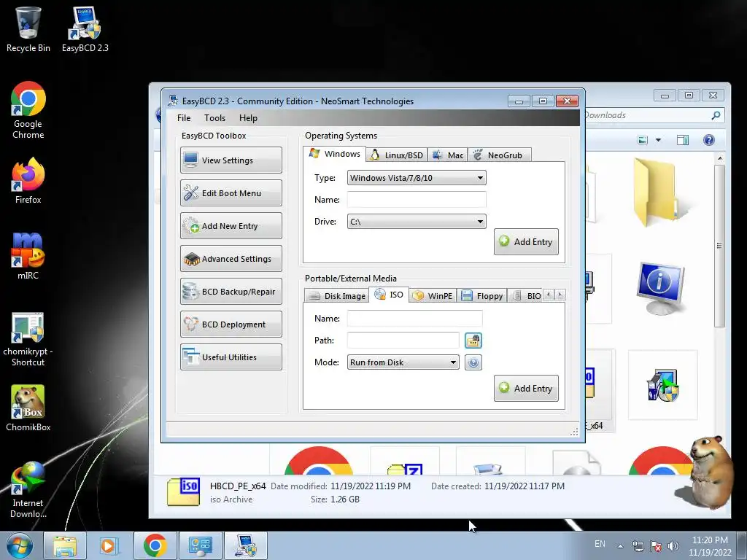Select Firefox desktop icon
Viewport: 747px width, 560px height.
pos(28,181)
